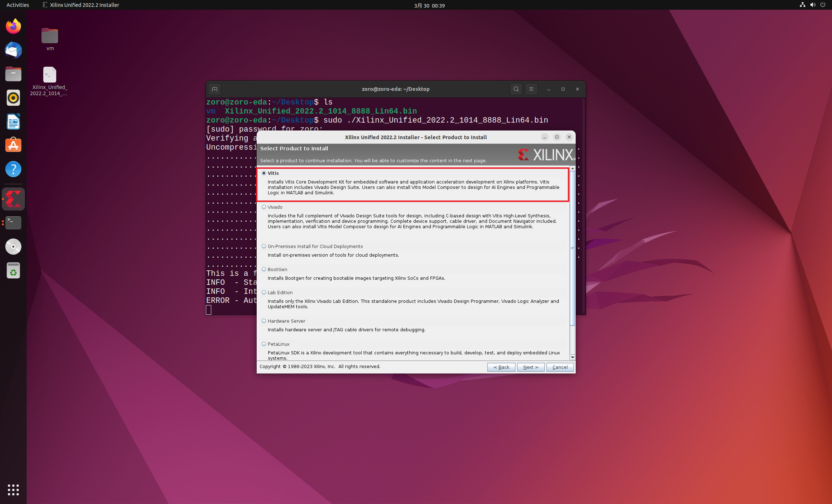This screenshot has width=832, height=504.
Task: Open volume indicator in top bar
Action: point(813,5)
